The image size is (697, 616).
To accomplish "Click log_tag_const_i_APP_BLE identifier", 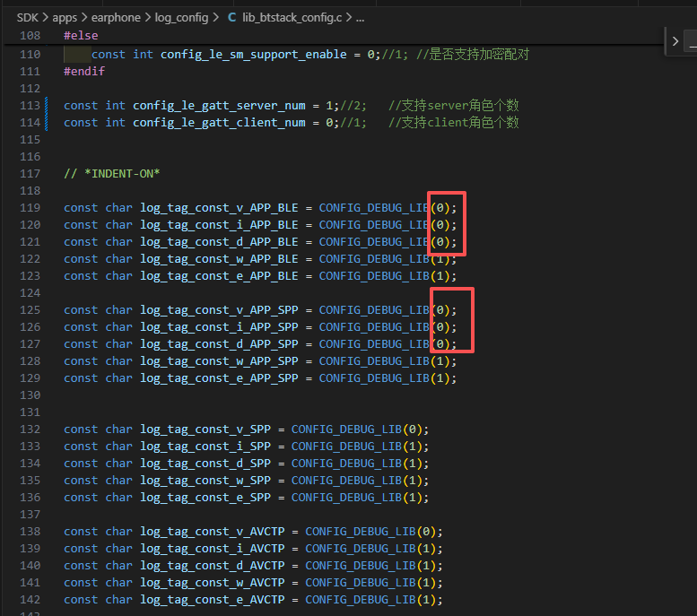I will 219,225.
